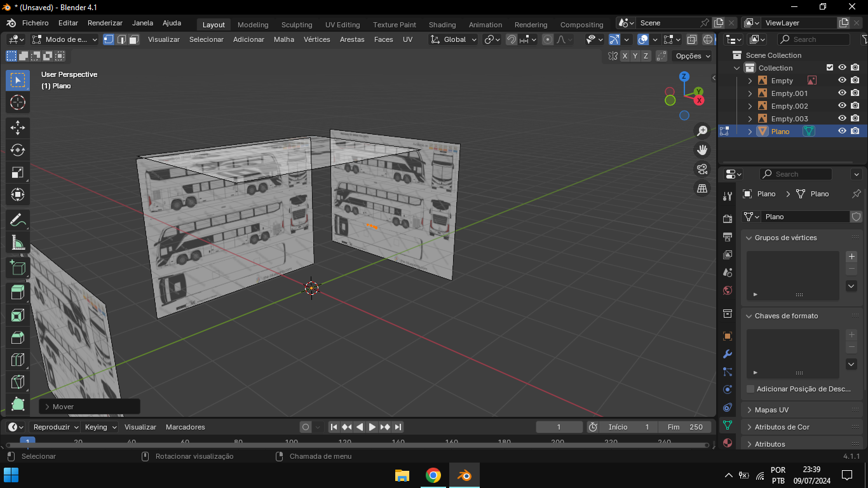
Task: Switch perspective/orthographic view with grid icon
Action: tap(702, 188)
